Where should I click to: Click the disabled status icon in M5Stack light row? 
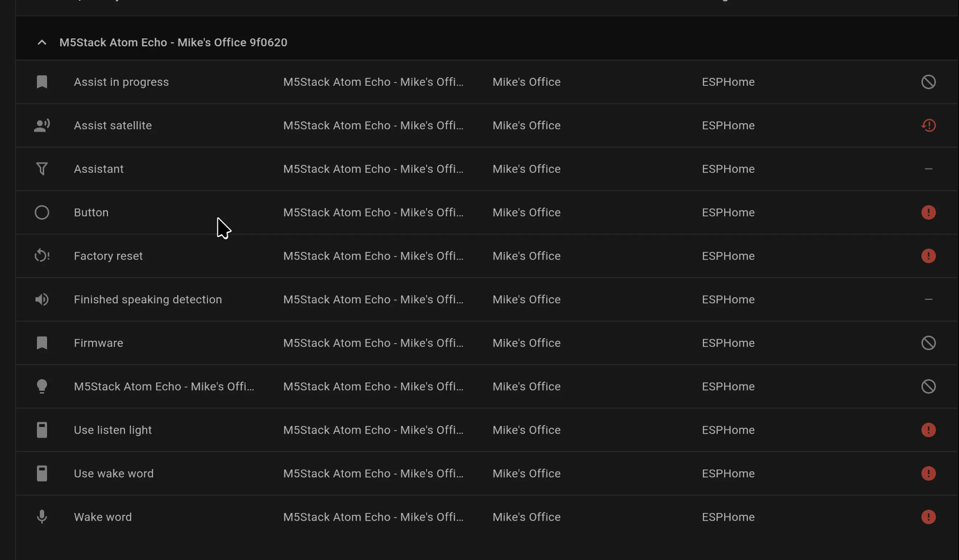coord(928,386)
